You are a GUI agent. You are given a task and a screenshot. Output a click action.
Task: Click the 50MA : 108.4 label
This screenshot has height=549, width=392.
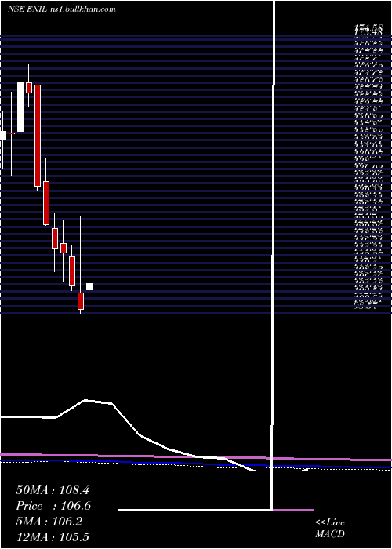53,490
